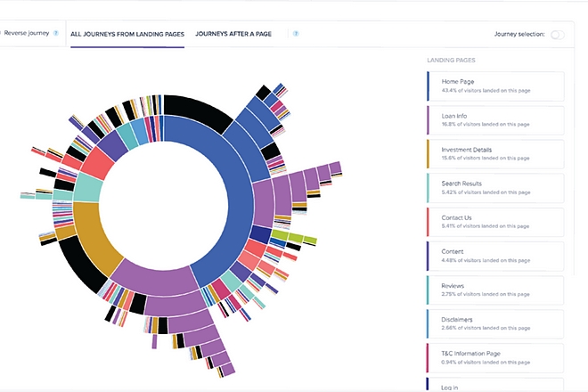This screenshot has width=588, height=392.
Task: Select the Reverse journey option
Action: click(24, 34)
